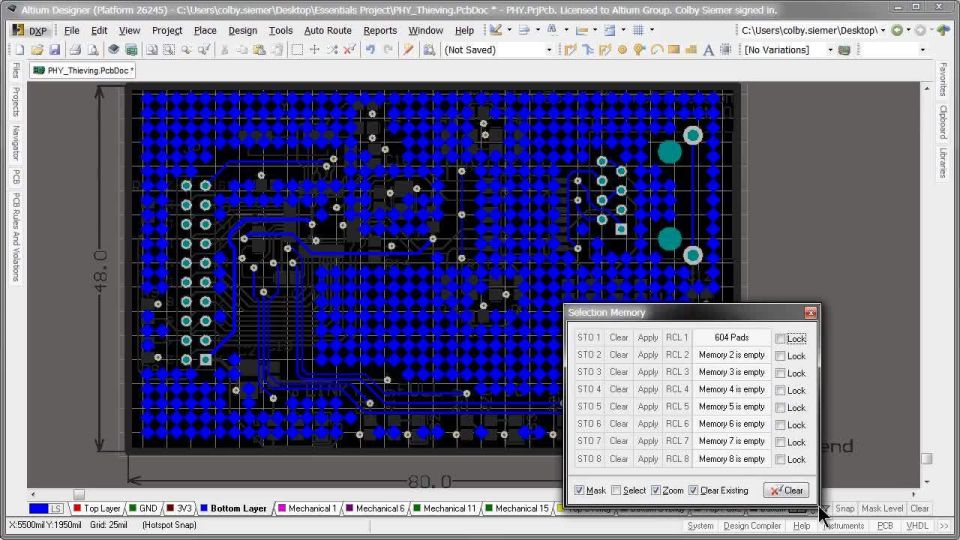Check the Lock box for memory 2
This screenshot has width=960, height=540.
tap(780, 356)
